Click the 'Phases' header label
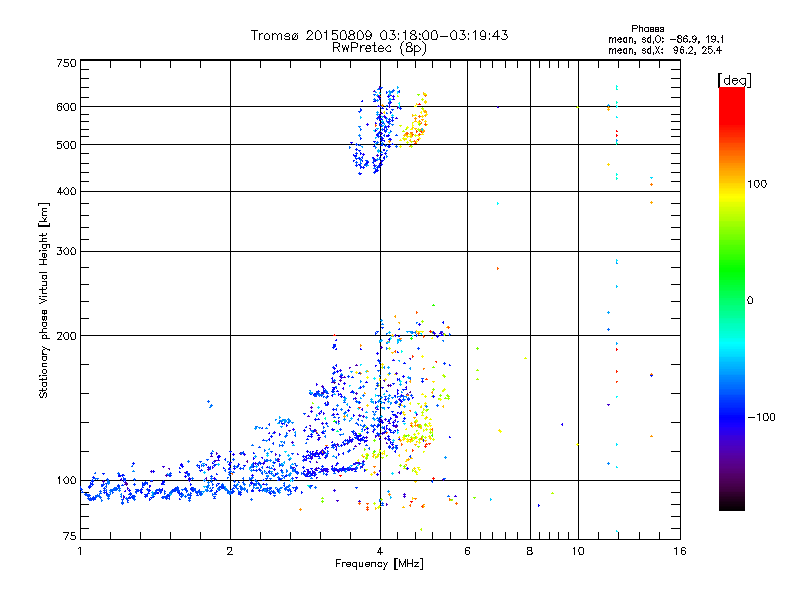The width and height of the screenshot is (800, 600). pos(647,29)
